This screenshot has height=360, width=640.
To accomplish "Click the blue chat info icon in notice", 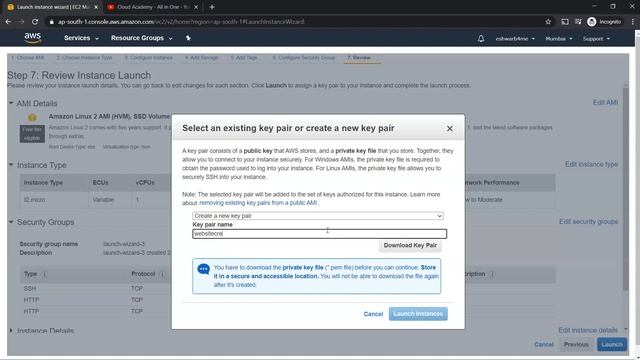I will pyautogui.click(x=204, y=269).
